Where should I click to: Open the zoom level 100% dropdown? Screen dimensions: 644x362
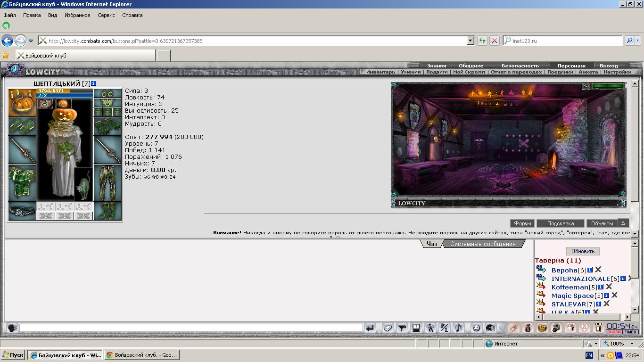coord(632,344)
